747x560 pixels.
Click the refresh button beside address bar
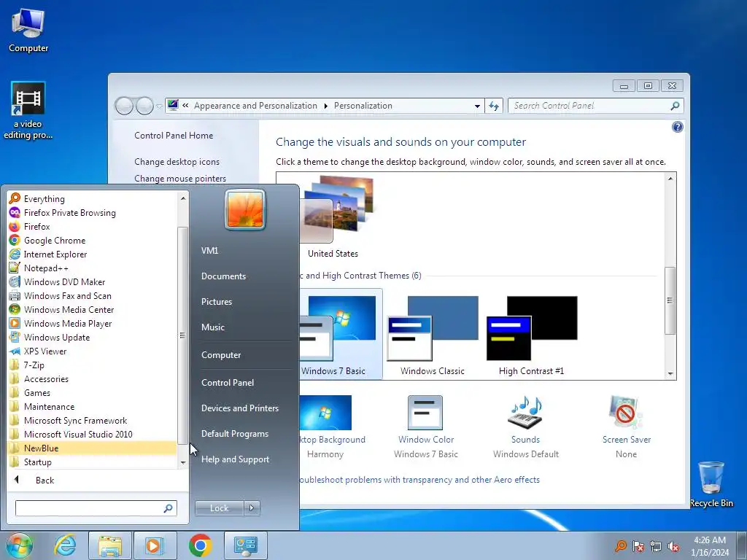(x=494, y=106)
